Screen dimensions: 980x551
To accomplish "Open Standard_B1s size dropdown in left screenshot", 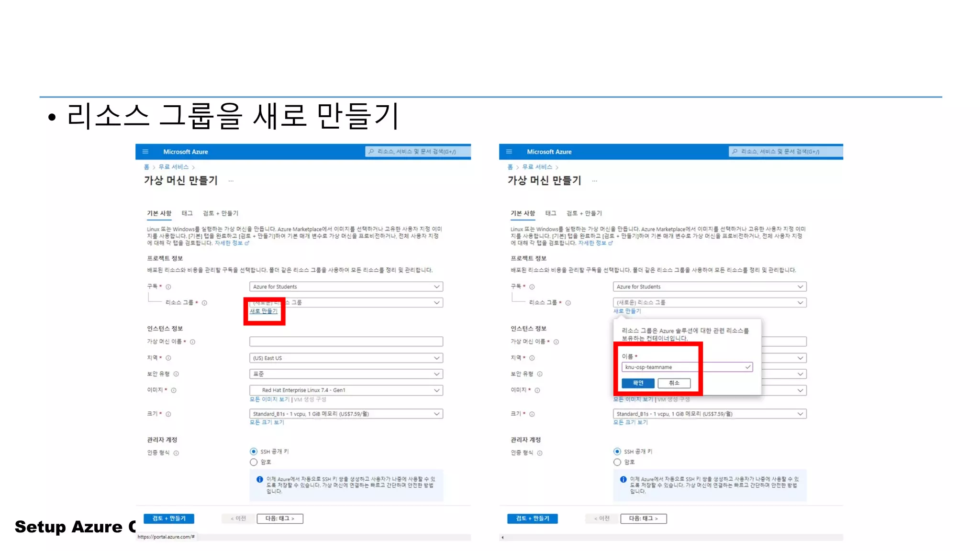I will point(346,414).
